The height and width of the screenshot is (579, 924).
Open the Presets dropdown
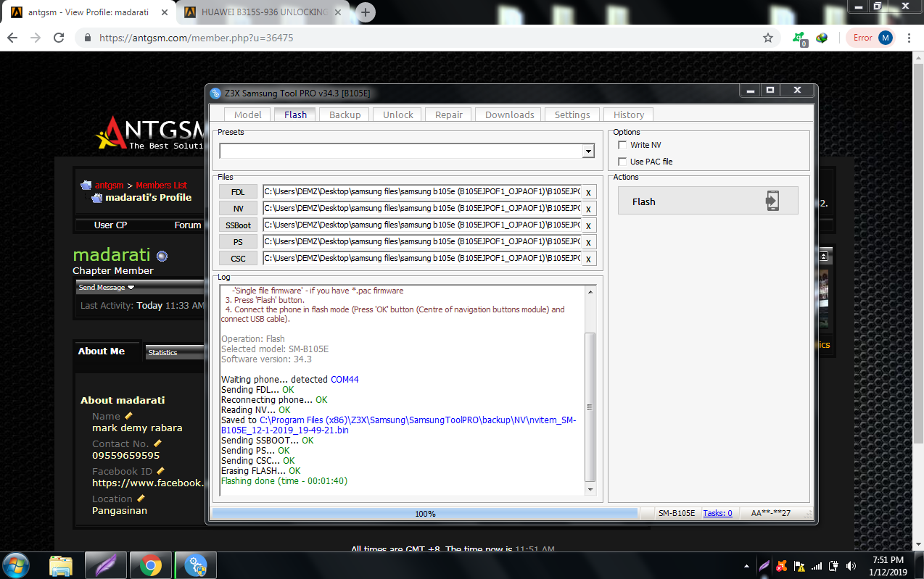tap(588, 151)
